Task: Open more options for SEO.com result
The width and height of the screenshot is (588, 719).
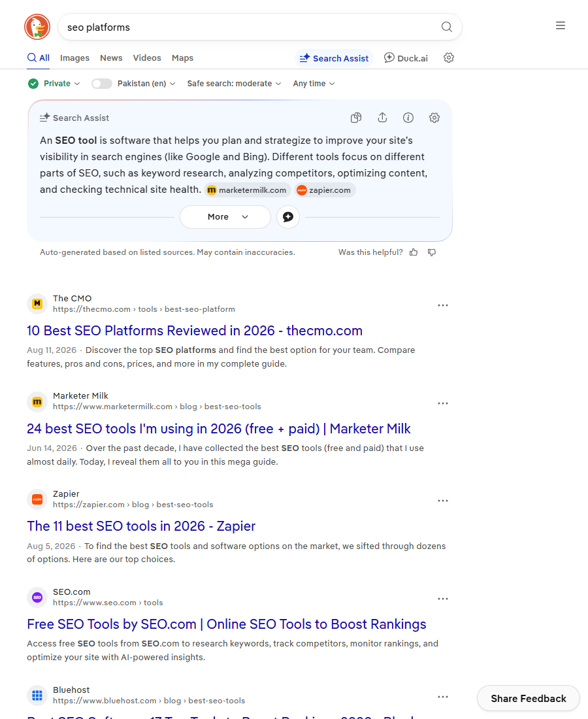Action: point(443,599)
